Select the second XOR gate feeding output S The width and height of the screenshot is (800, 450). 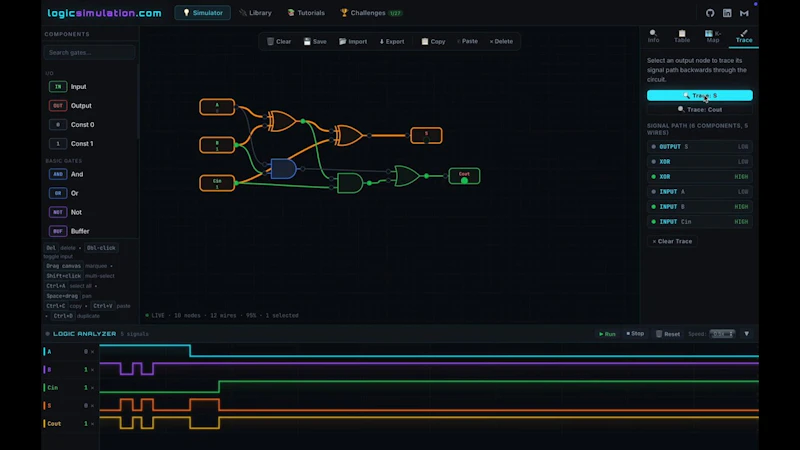click(x=348, y=135)
